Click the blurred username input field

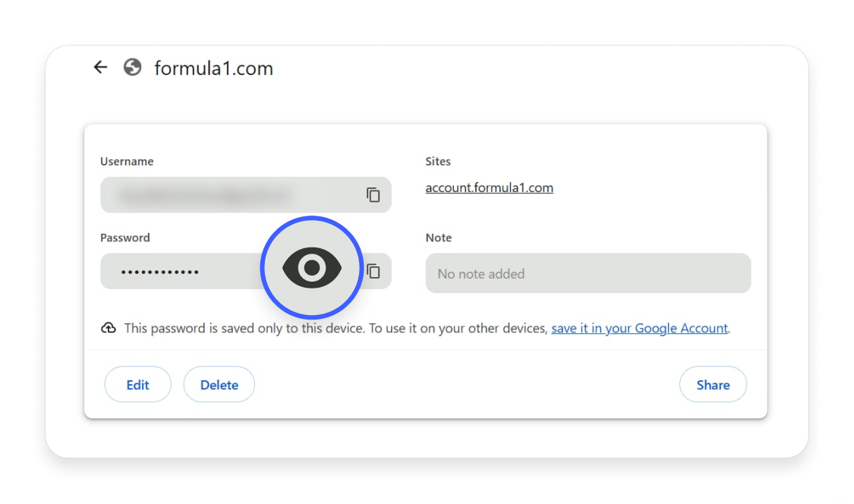(228, 194)
